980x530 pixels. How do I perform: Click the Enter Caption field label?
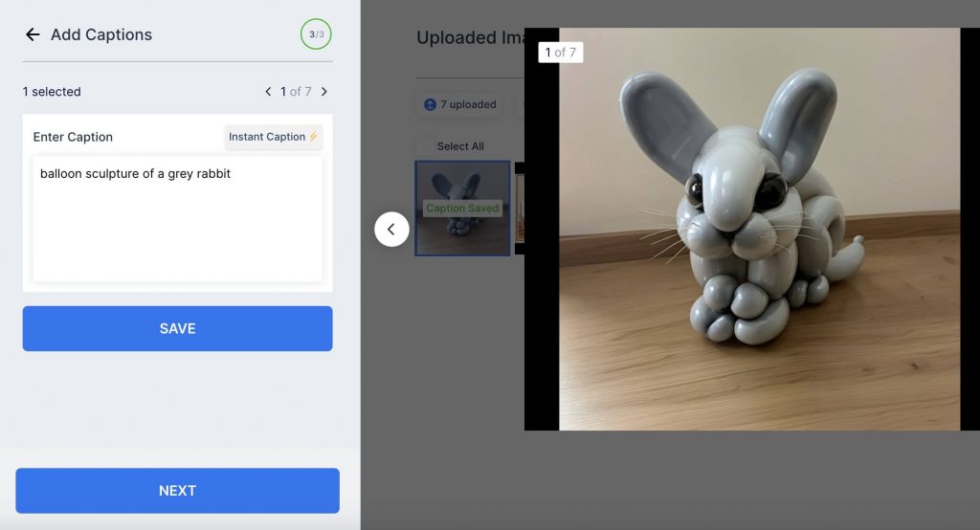(73, 137)
